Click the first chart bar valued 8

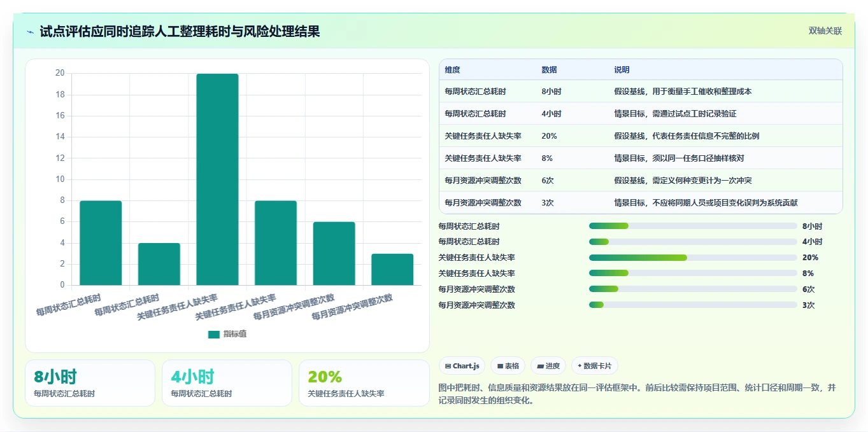pyautogui.click(x=101, y=243)
